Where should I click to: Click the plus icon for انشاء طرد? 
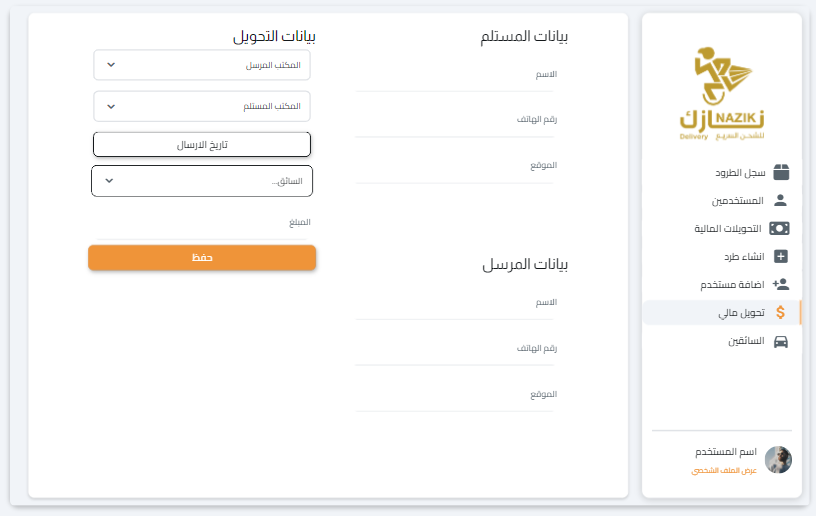[781, 256]
